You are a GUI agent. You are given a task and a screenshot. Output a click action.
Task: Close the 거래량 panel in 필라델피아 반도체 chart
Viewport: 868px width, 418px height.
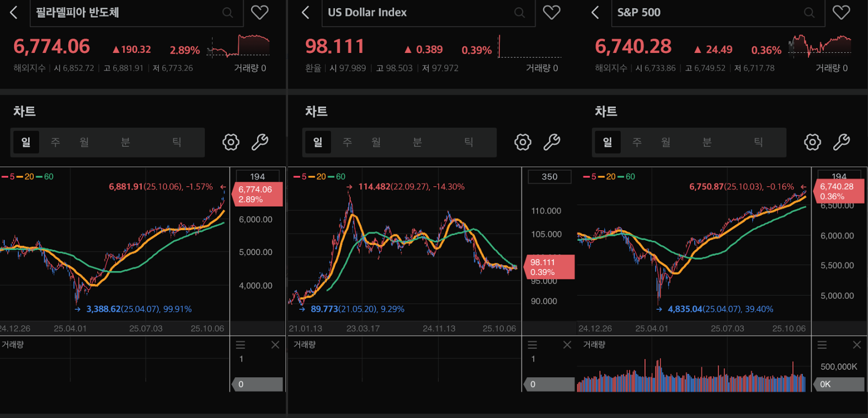pos(275,345)
